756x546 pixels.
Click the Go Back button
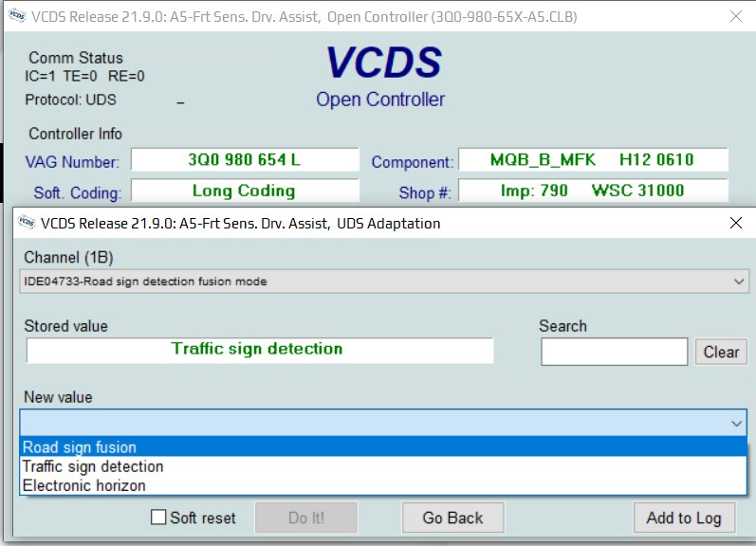point(452,518)
